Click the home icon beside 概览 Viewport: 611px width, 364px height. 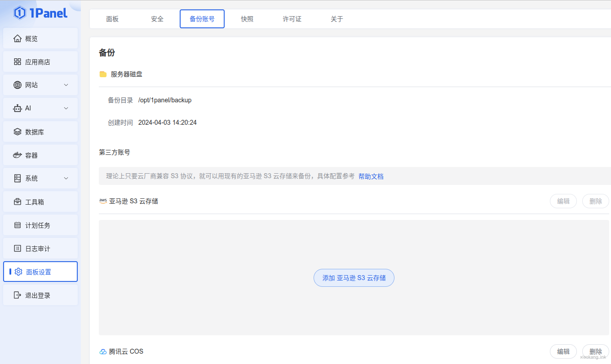[x=18, y=39]
